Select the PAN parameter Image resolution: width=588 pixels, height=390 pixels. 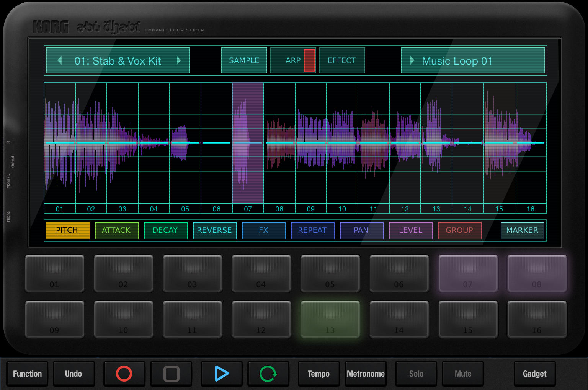[x=361, y=230]
